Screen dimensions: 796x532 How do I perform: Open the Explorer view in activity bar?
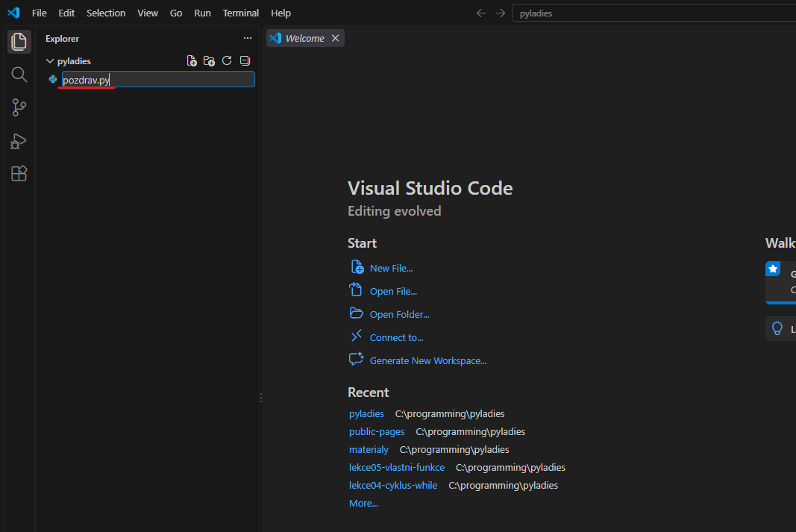pyautogui.click(x=19, y=42)
